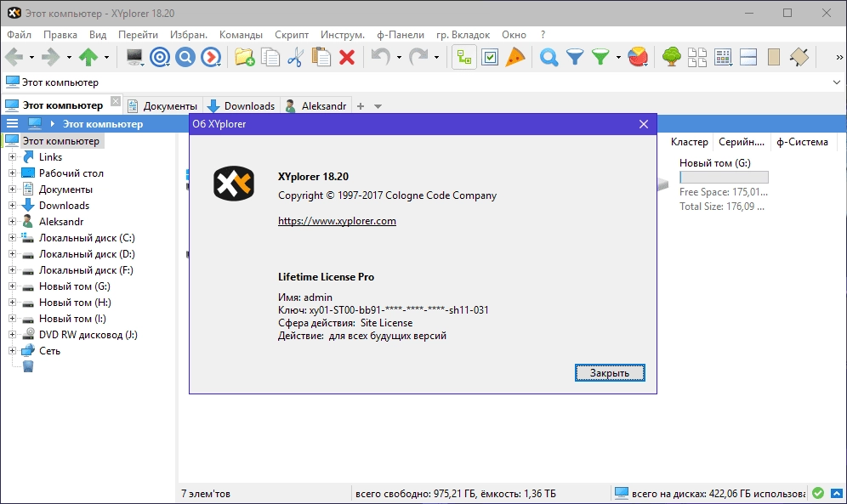847x504 pixels.
Task: Toggle the dual pane icon
Action: [748, 57]
